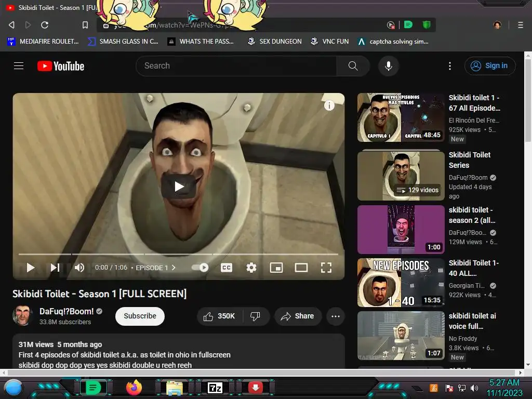Open the DaFuq!?Boom! channel name
The height and width of the screenshot is (399, 532).
pos(66,311)
